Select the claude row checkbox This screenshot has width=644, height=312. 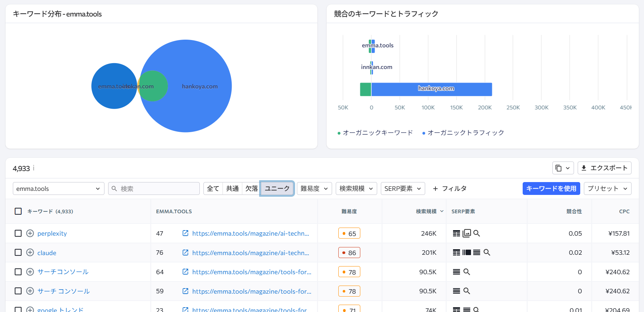pos(18,253)
